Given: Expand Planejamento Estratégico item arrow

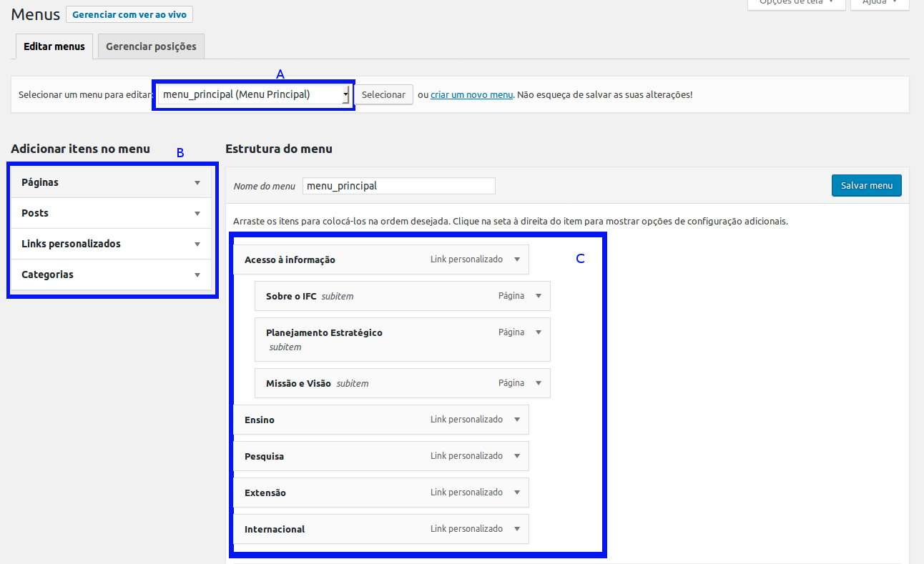Looking at the screenshot, I should pos(539,332).
